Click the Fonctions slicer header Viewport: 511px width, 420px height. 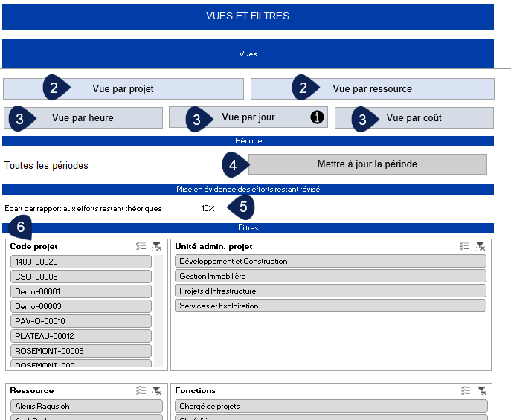pyautogui.click(x=195, y=390)
